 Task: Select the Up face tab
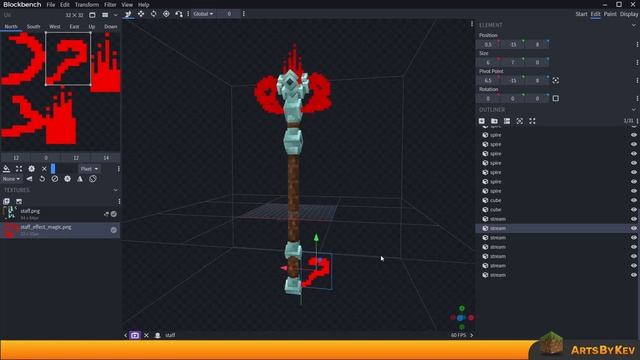tap(92, 27)
